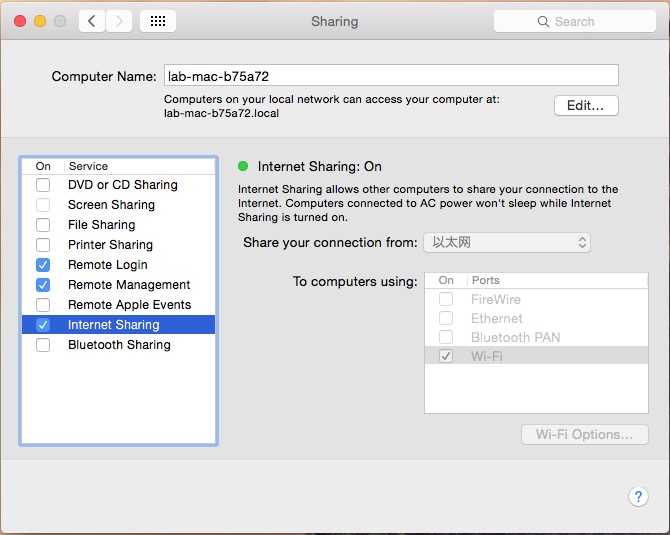Select the Remote Management service row
Viewport: 670px width, 535px height.
[x=118, y=285]
